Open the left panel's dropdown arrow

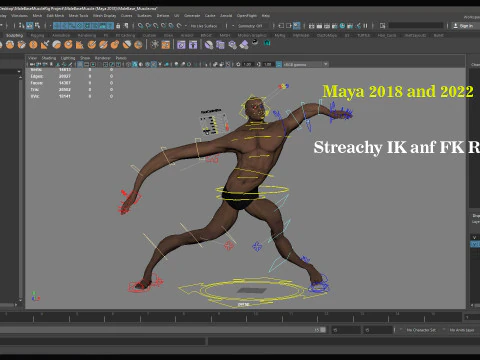coord(19,71)
